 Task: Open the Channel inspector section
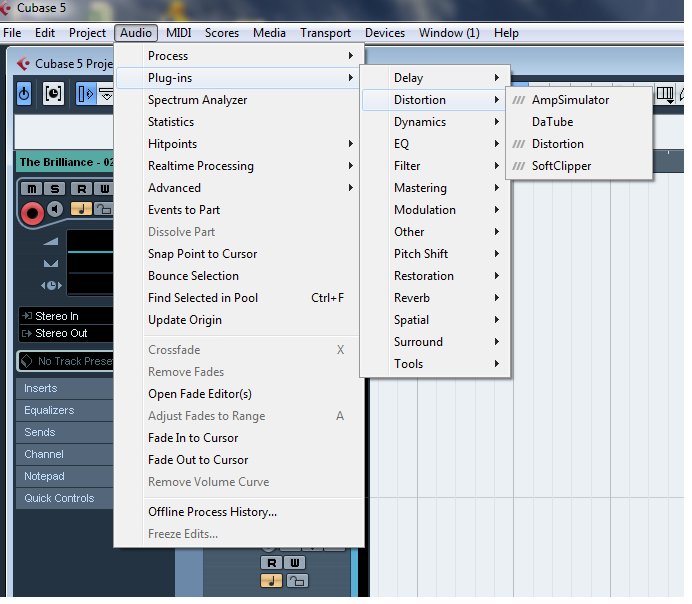point(64,454)
